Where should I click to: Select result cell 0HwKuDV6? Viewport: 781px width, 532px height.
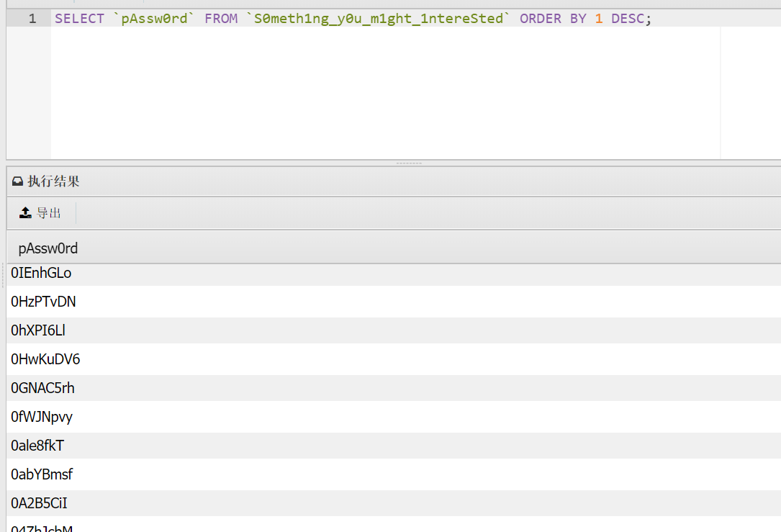tap(45, 359)
